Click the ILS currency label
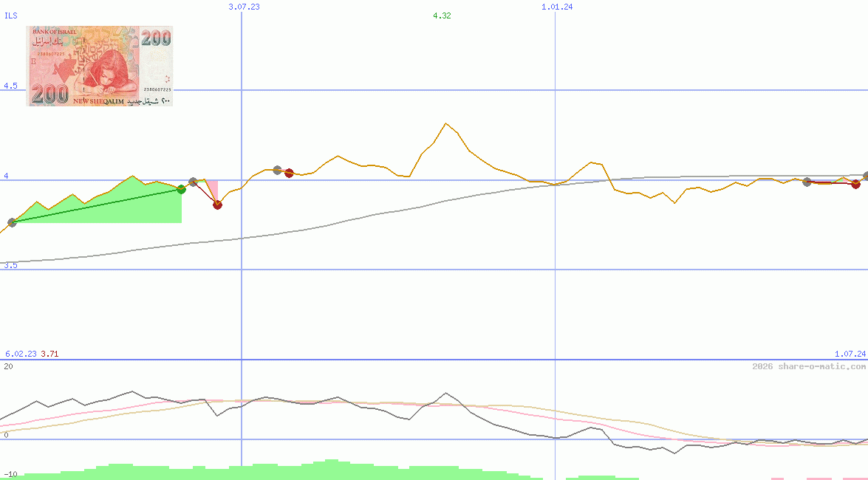868x480 pixels. click(11, 16)
